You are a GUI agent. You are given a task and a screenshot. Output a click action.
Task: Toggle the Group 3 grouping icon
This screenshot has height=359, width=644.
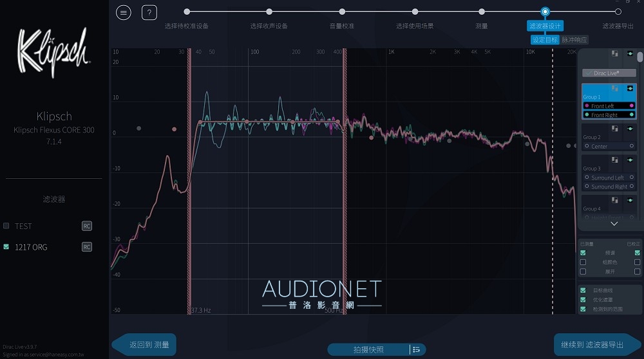(614, 160)
